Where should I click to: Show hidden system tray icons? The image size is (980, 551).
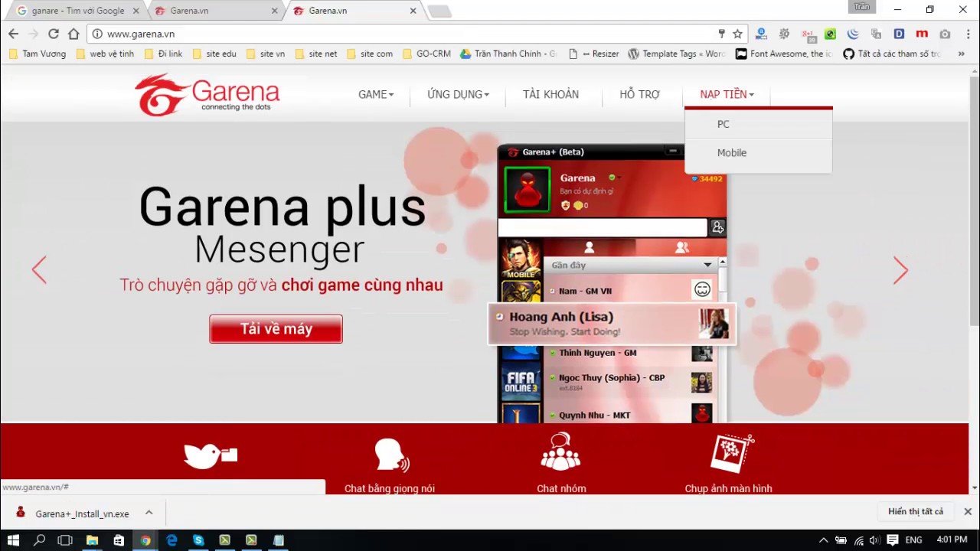click(823, 540)
